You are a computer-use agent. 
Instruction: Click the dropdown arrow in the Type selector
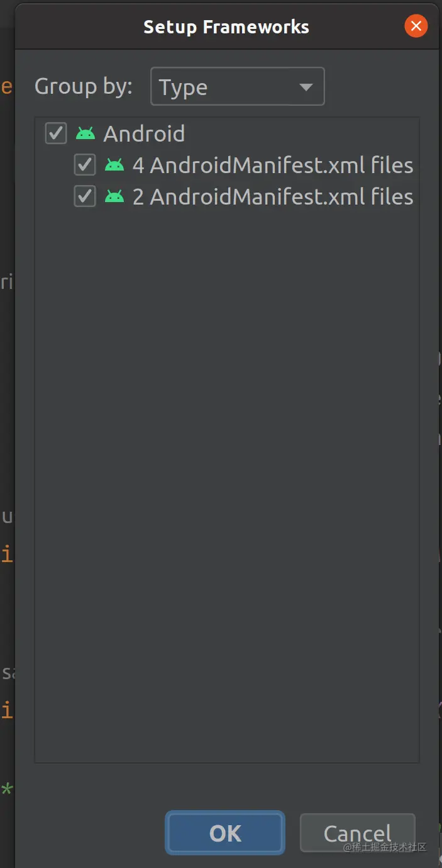coord(306,87)
